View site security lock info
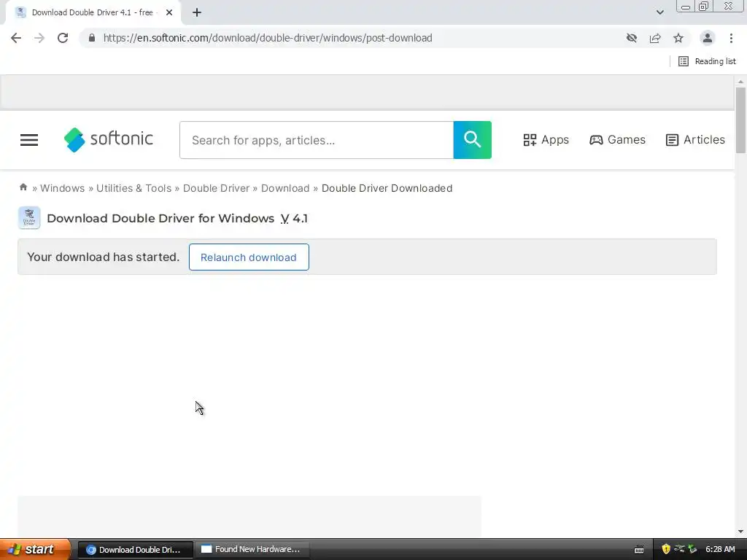 92,38
